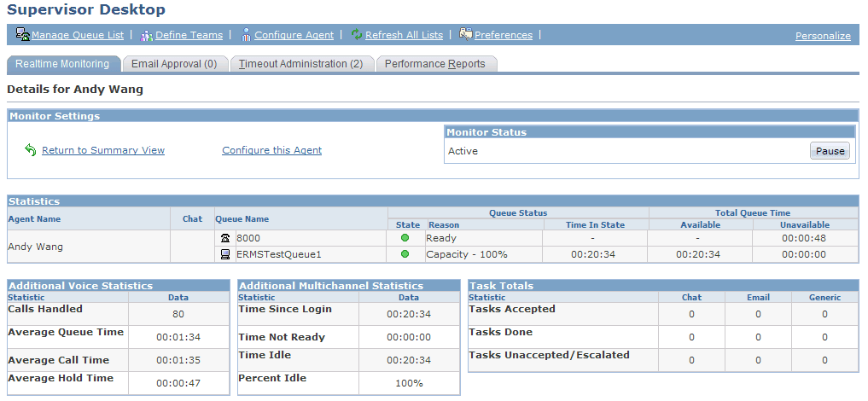Open the Performance Reports tab
This screenshot has height=401, width=868.
[435, 64]
